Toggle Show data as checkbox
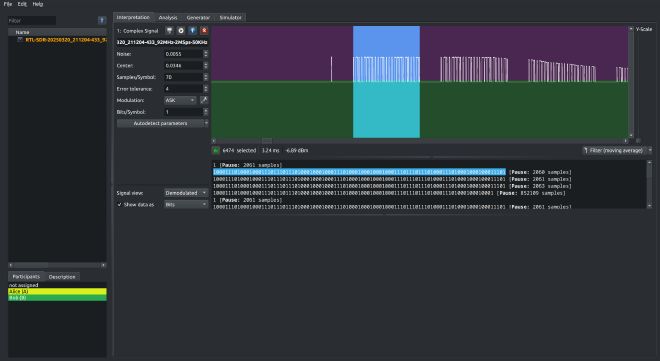Image resolution: width=660 pixels, height=361 pixels. click(x=120, y=204)
